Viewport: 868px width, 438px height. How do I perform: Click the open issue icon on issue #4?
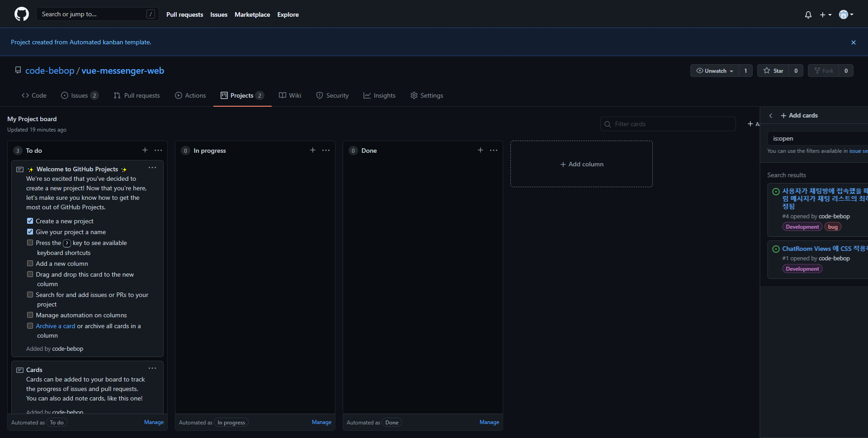tap(776, 191)
